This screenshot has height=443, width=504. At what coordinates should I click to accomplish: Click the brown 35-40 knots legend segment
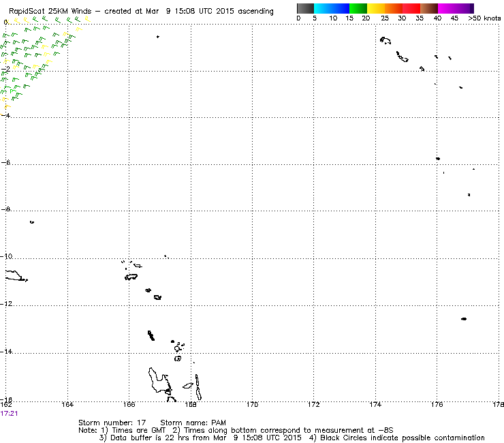pos(429,8)
